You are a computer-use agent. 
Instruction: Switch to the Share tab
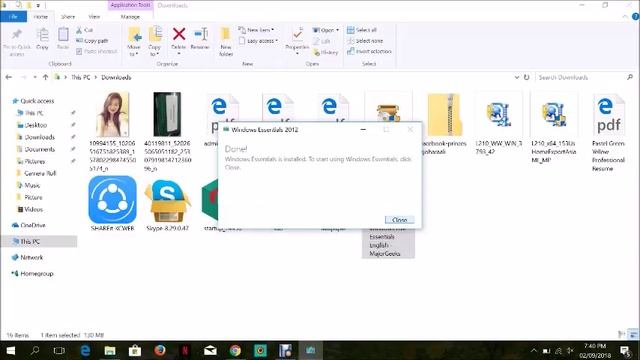pos(68,17)
